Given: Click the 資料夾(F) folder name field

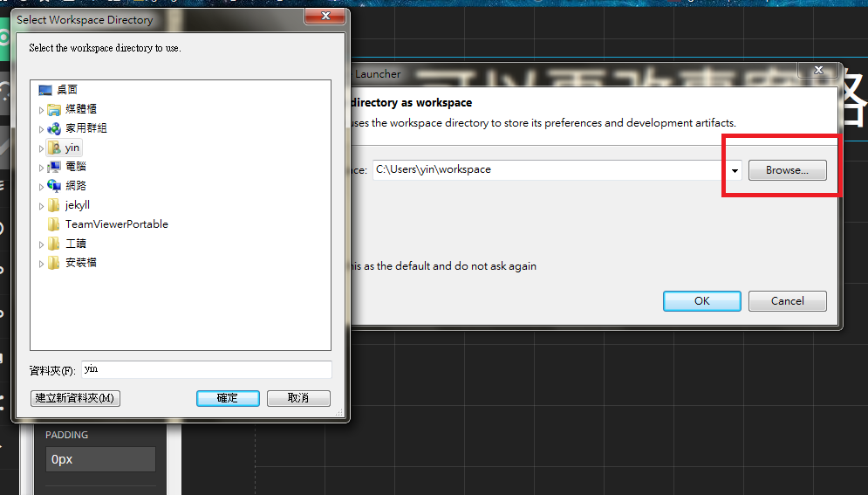Looking at the screenshot, I should (207, 369).
